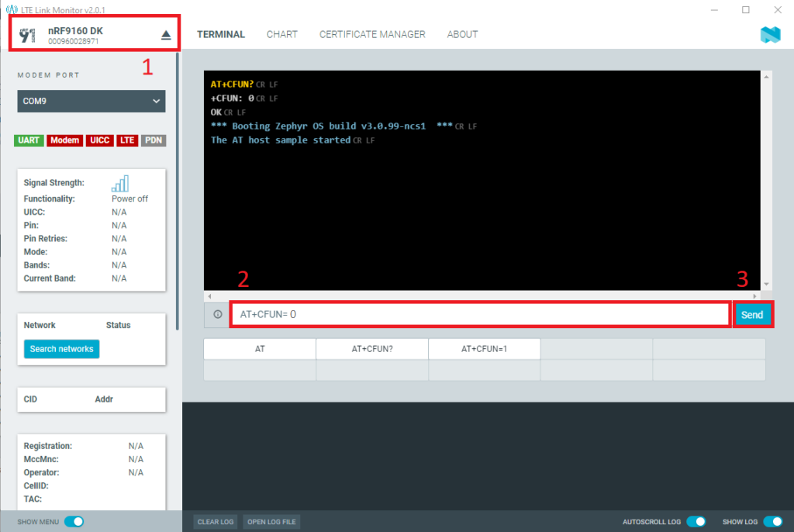Click the 'Bands:' label
This screenshot has height=532, width=794.
click(x=36, y=265)
